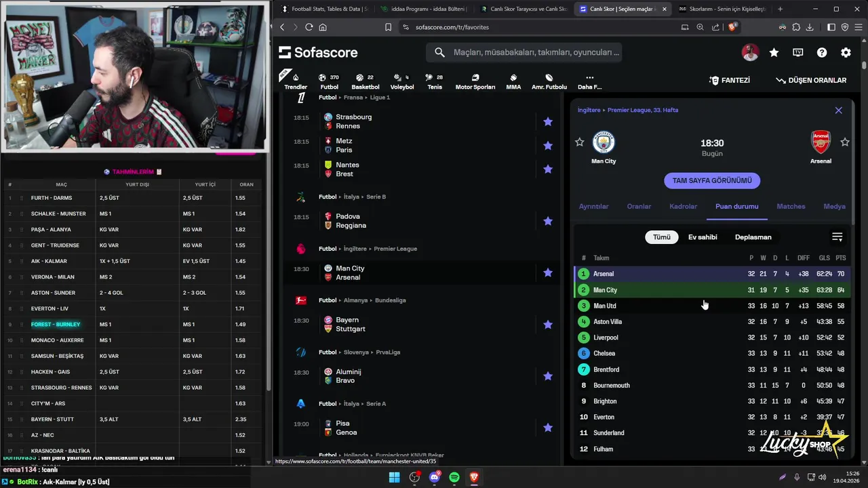This screenshot has width=868, height=488.
Task: Open Discord from the taskbar
Action: pos(435,477)
